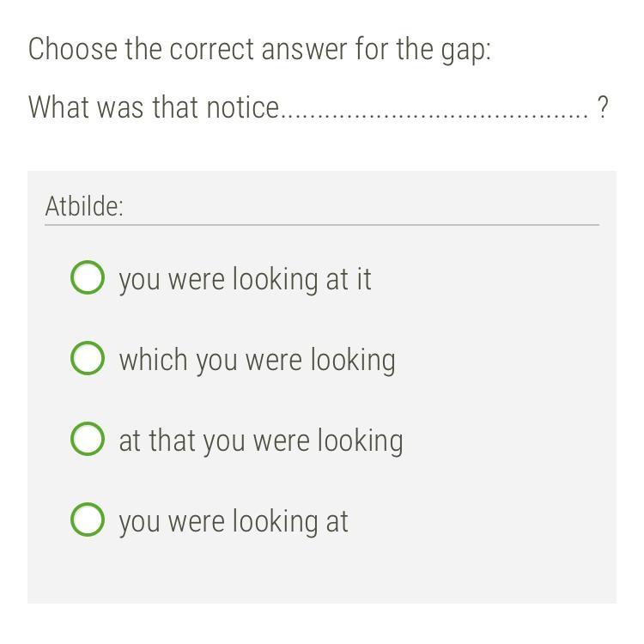The height and width of the screenshot is (644, 644).
Task: Click the divider line under Atbilde
Action: pyautogui.click(x=321, y=225)
